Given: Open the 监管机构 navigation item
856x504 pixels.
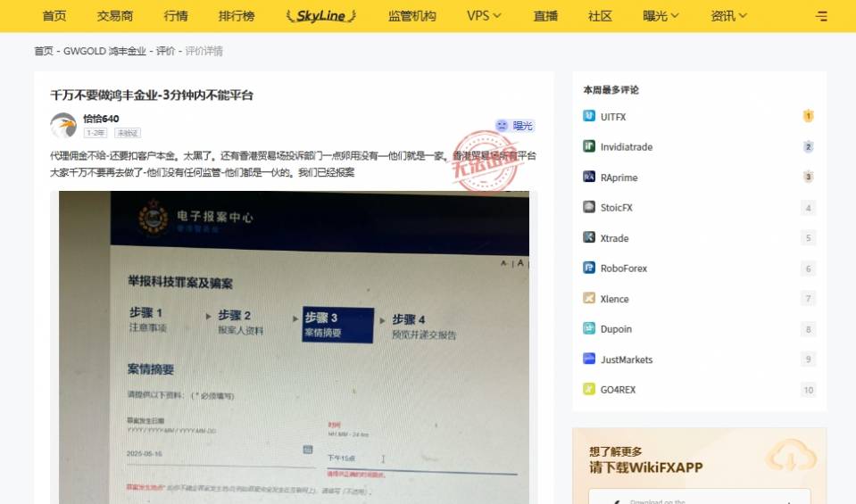Looking at the screenshot, I should 412,16.
